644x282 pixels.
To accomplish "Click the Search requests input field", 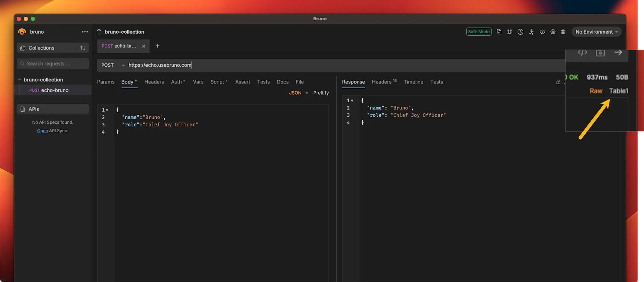I will tap(53, 64).
